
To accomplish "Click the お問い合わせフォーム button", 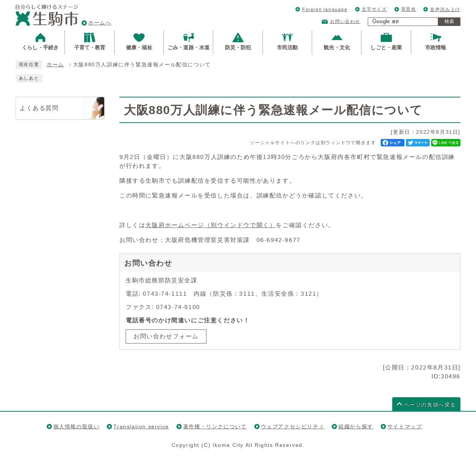I will (x=166, y=336).
